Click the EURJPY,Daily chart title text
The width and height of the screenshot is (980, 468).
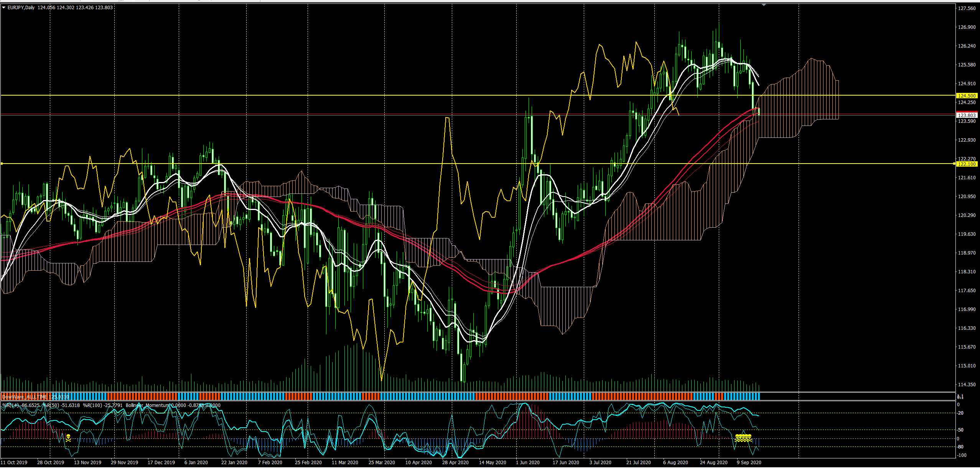tap(21, 8)
